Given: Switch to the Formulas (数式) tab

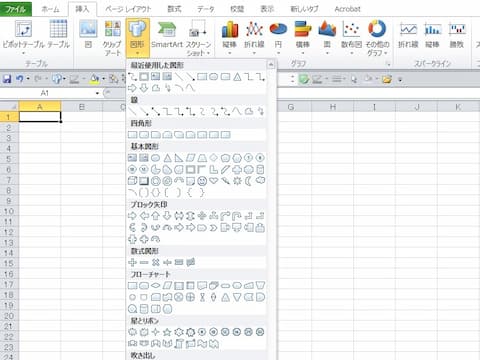Looking at the screenshot, I should 174,9.
